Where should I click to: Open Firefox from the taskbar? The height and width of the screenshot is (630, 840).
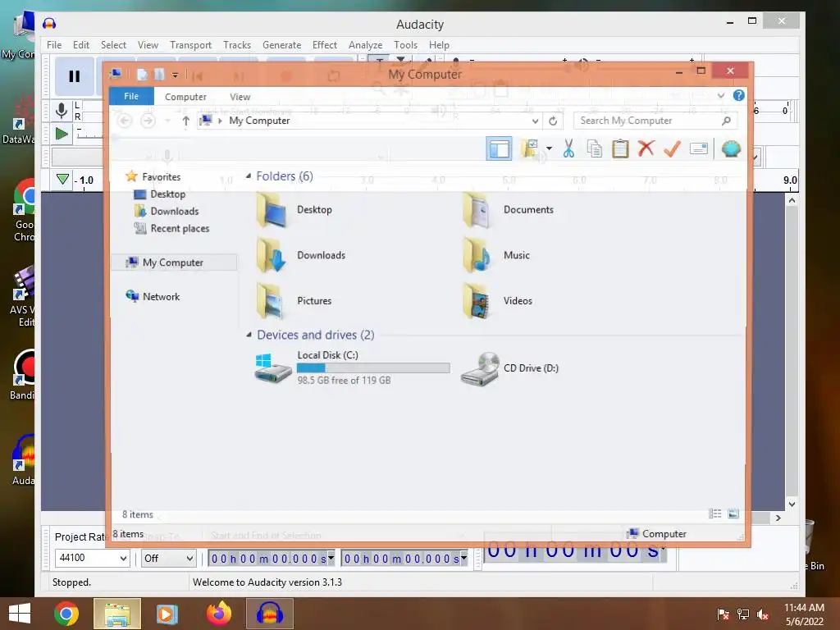pos(218,614)
